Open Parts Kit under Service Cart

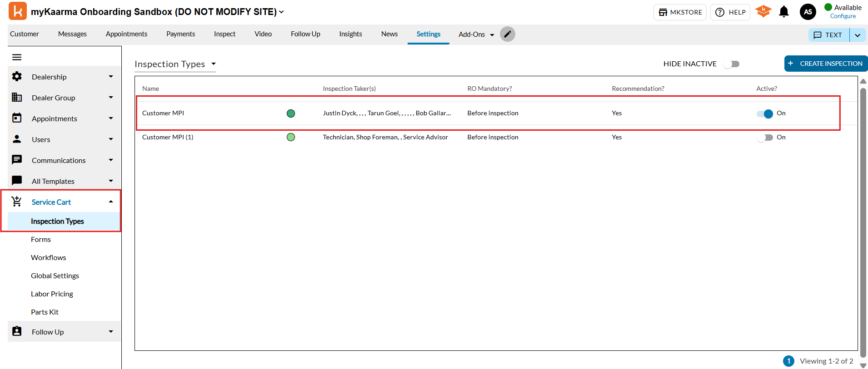coord(45,312)
